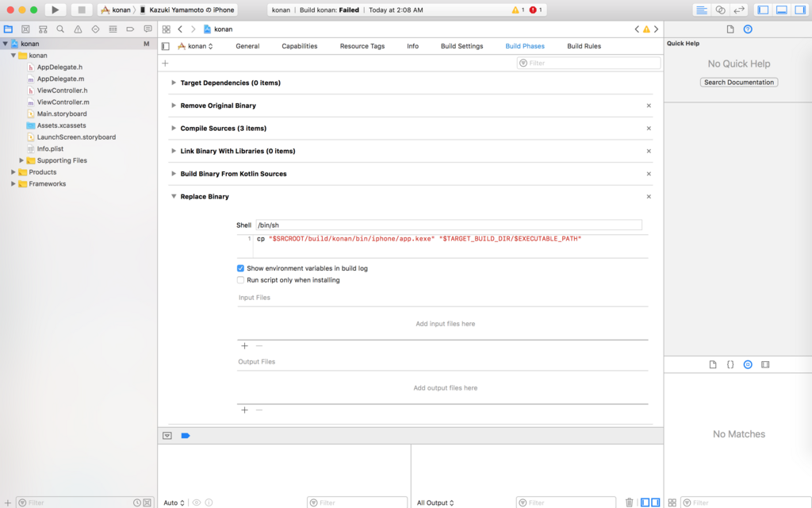Expand Link Binary With Libraries phase
This screenshot has height=508, width=812.
pyautogui.click(x=174, y=151)
